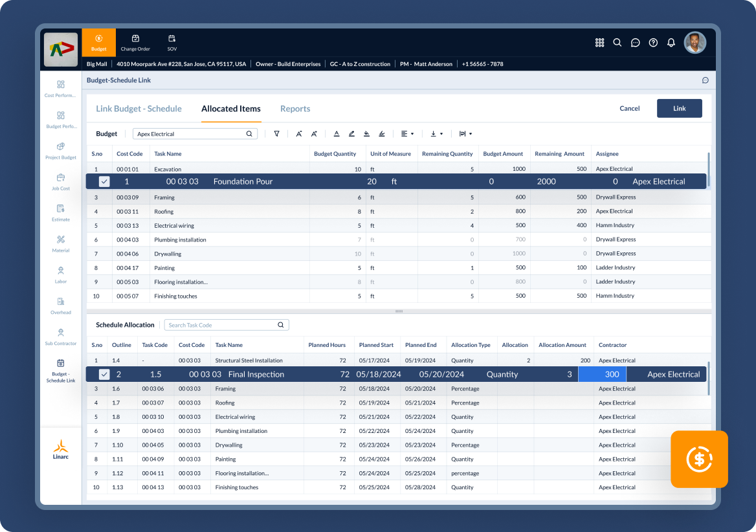The width and height of the screenshot is (756, 532).
Task: Open the apps grid launcher
Action: point(599,43)
